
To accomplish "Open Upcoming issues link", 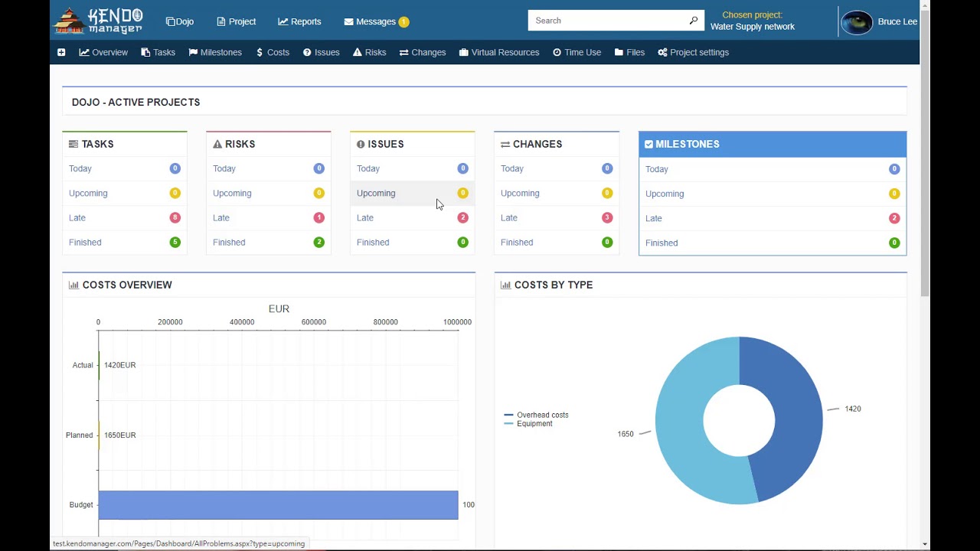I will [376, 193].
